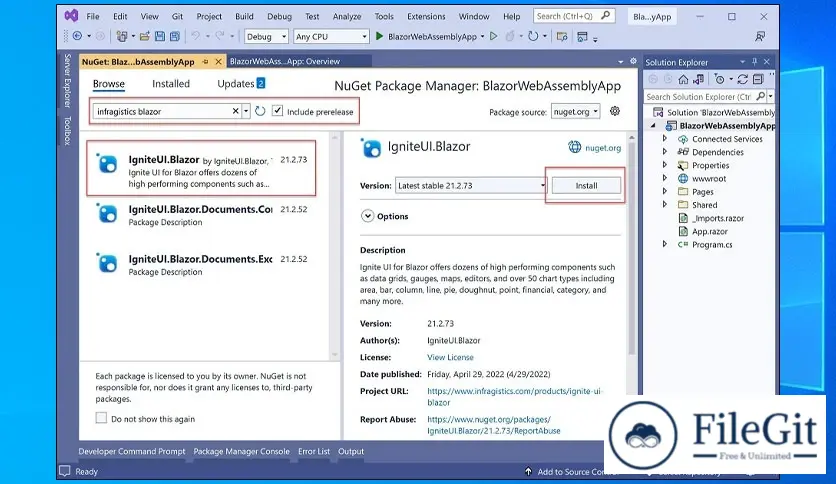Click the Save All icon
The image size is (836, 484).
click(x=175, y=36)
